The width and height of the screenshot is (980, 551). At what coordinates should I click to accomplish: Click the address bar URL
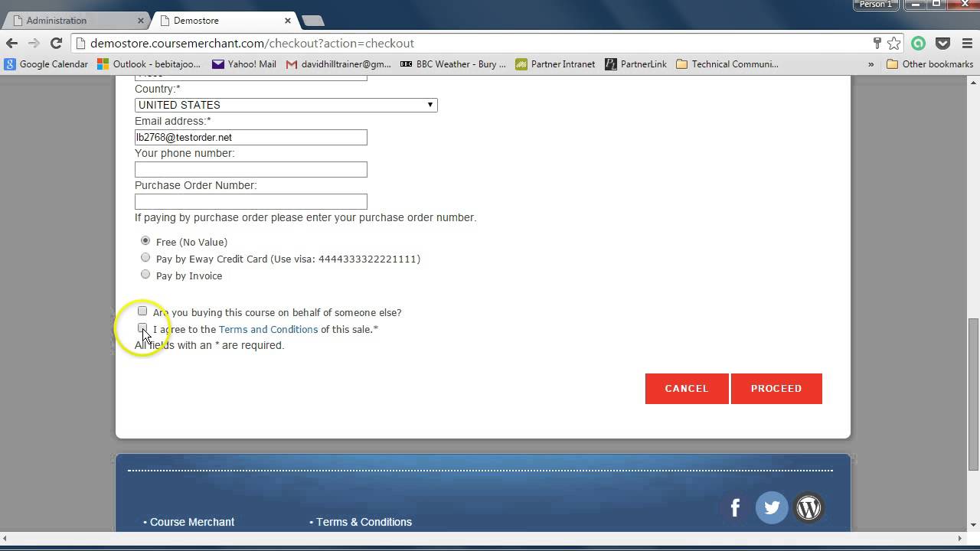(x=252, y=44)
